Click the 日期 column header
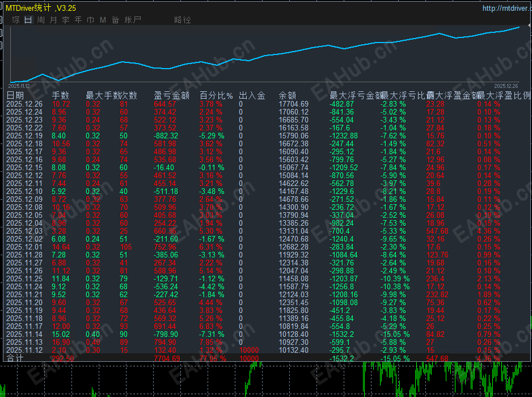532x397 pixels. click(15, 95)
